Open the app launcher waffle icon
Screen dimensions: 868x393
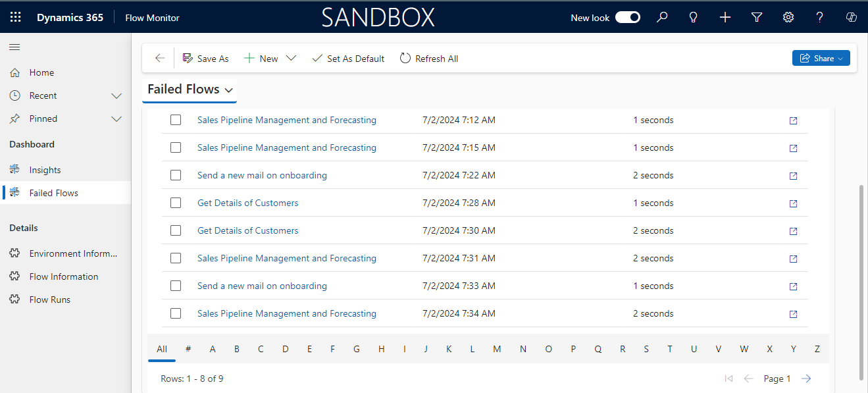tap(16, 18)
